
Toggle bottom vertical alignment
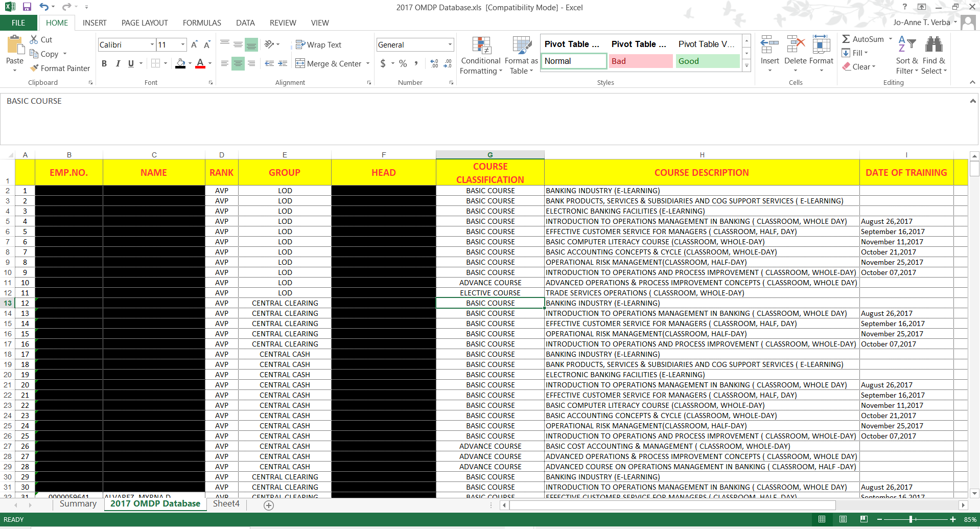[x=251, y=44]
